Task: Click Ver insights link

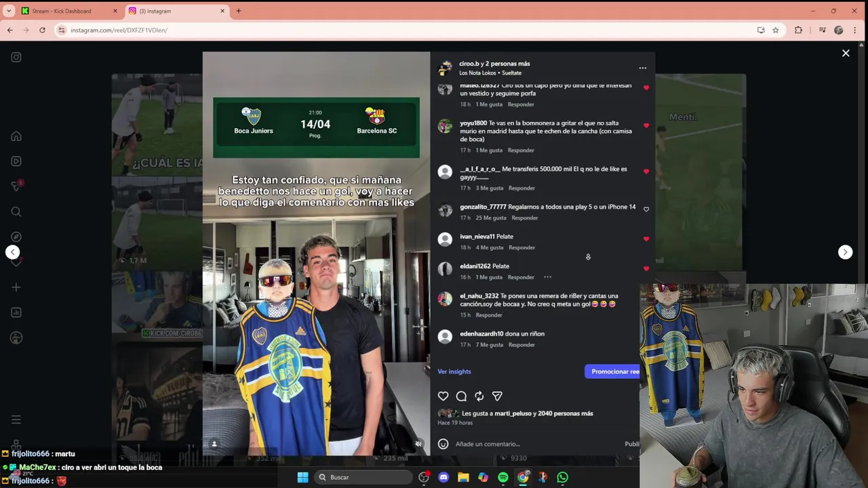Action: click(x=454, y=371)
